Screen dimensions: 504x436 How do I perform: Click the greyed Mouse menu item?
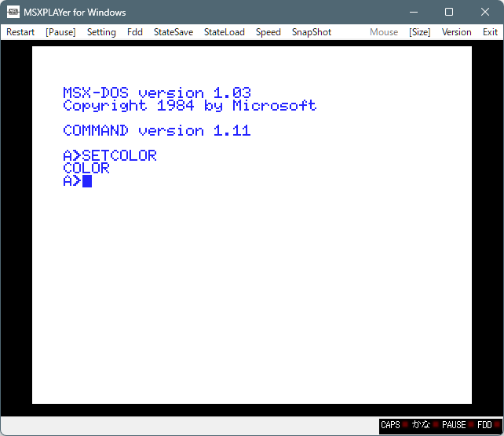coord(384,32)
